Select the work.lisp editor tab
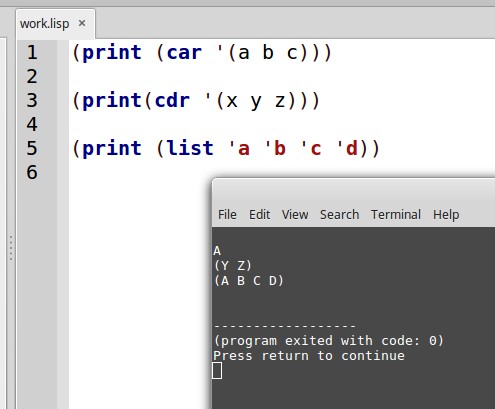 click(55, 24)
